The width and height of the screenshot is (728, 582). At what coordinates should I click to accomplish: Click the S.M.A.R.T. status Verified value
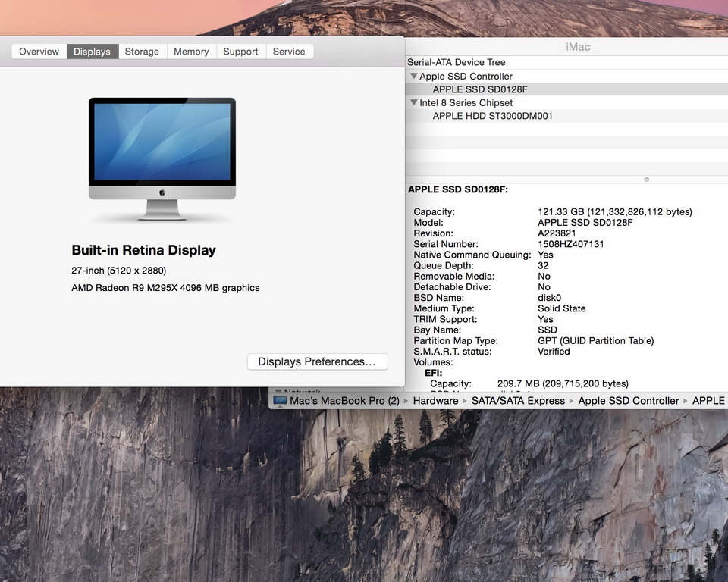pos(554,352)
